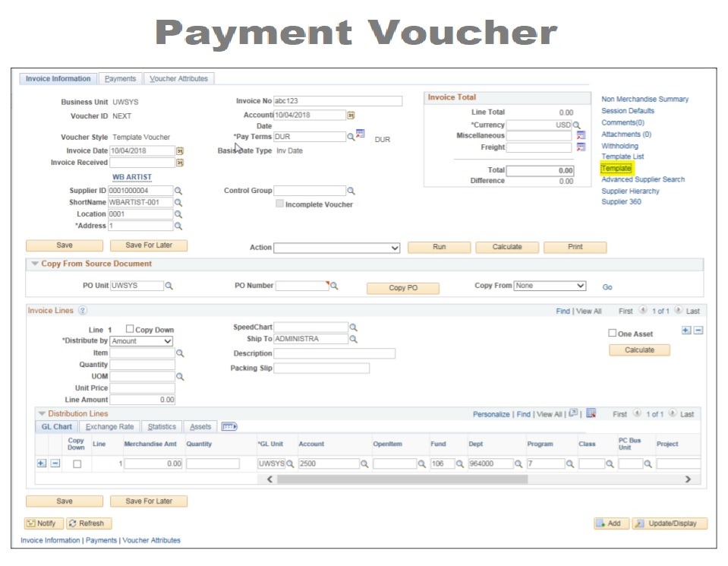Viewport: 728px width, 566px height.
Task: Open the Invoice Date calendar icon
Action: [x=180, y=151]
